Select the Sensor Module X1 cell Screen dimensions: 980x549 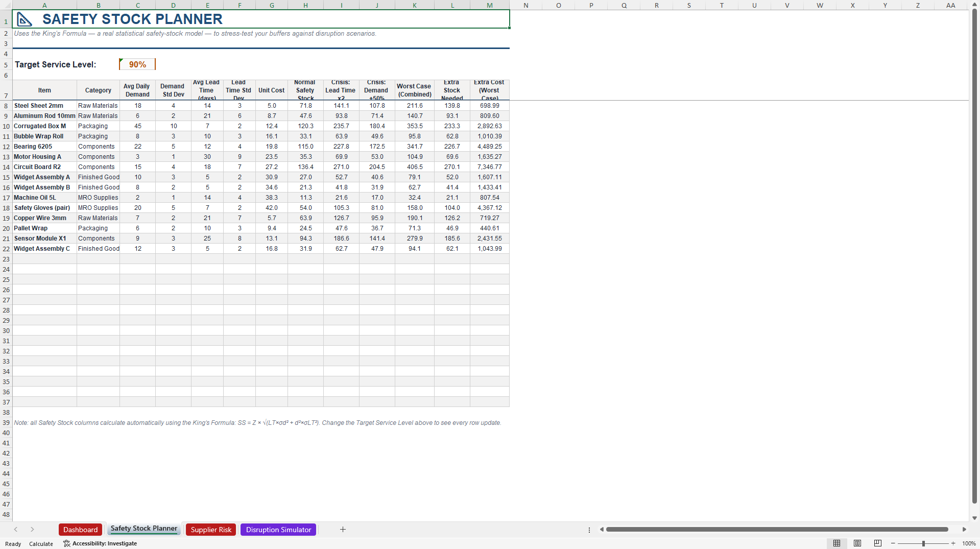44,238
